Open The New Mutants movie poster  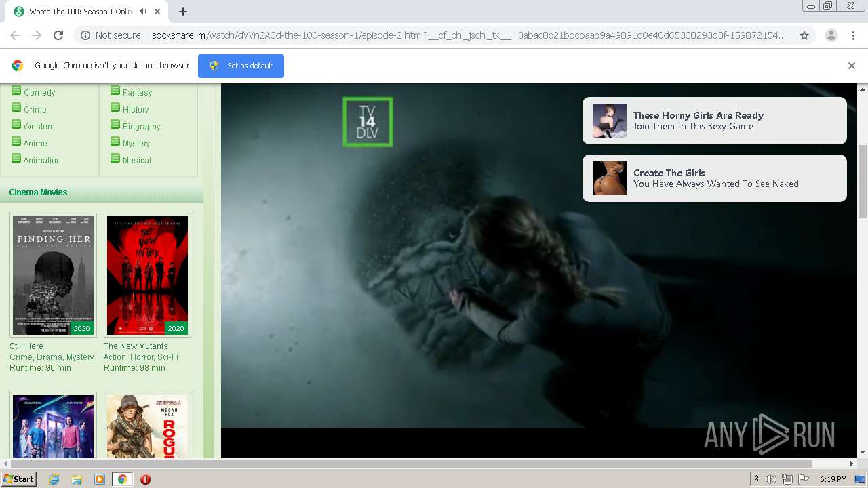(147, 275)
